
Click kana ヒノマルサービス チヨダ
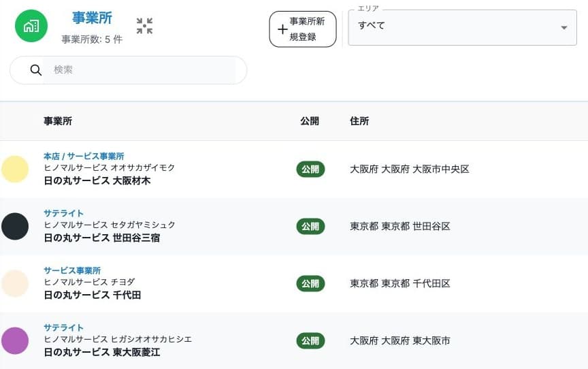click(x=89, y=282)
